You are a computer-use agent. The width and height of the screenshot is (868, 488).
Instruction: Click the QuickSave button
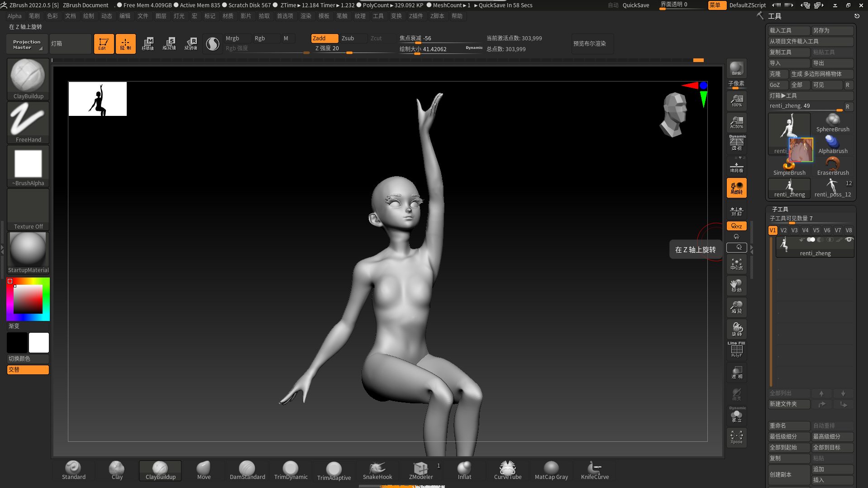(635, 5)
